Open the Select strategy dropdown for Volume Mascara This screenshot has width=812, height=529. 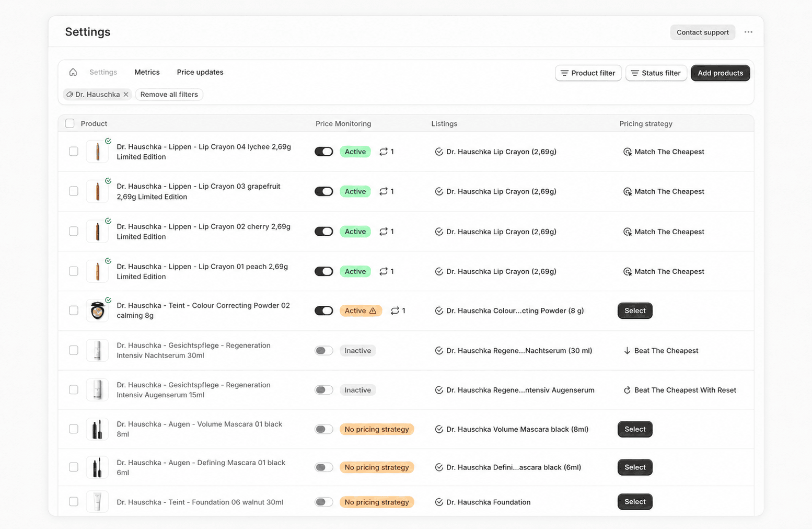(635, 429)
